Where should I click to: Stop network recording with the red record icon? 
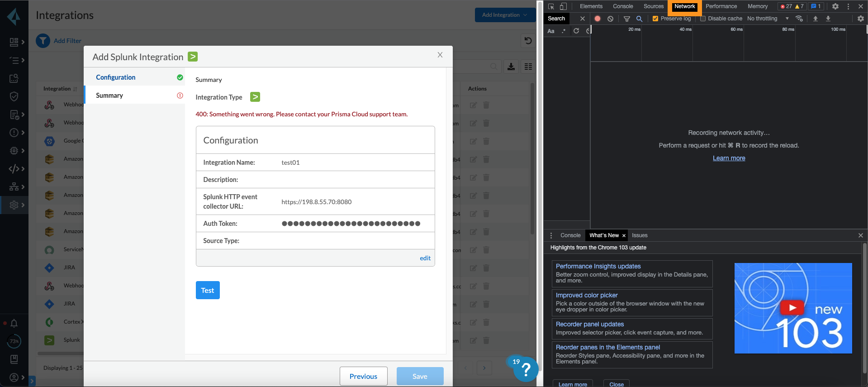click(x=598, y=19)
